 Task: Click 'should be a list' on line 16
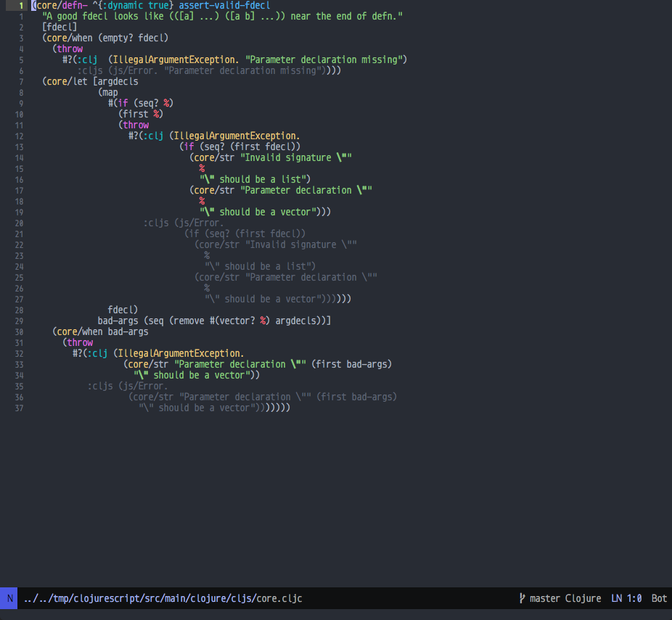260,179
